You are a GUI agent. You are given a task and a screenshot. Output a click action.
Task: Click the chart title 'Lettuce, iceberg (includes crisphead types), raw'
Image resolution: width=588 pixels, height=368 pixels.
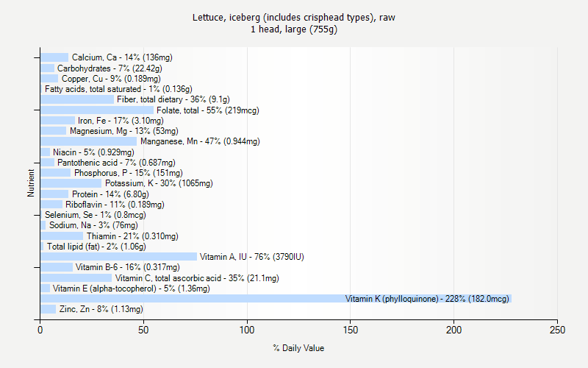pos(293,18)
